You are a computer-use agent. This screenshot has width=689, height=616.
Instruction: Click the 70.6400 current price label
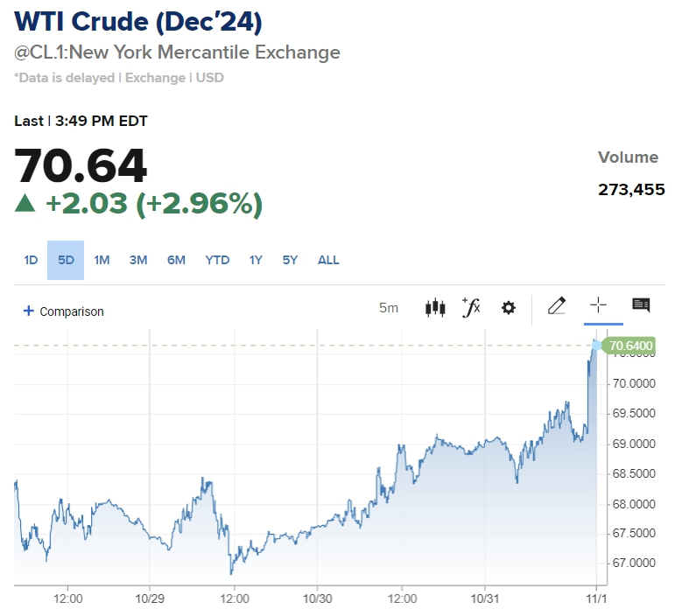click(630, 346)
